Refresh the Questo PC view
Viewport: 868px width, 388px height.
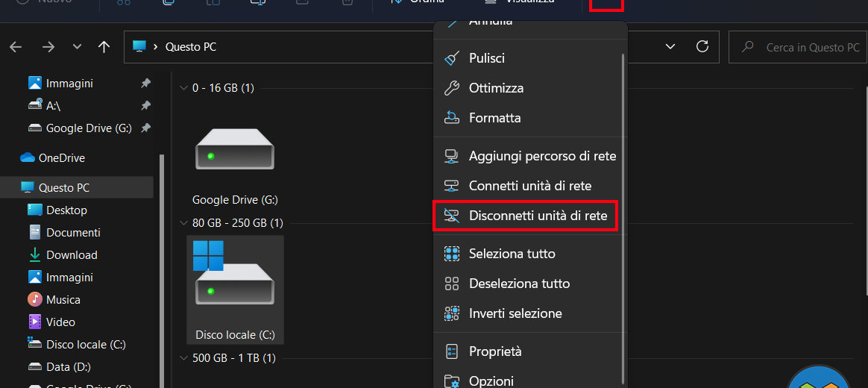click(x=702, y=47)
